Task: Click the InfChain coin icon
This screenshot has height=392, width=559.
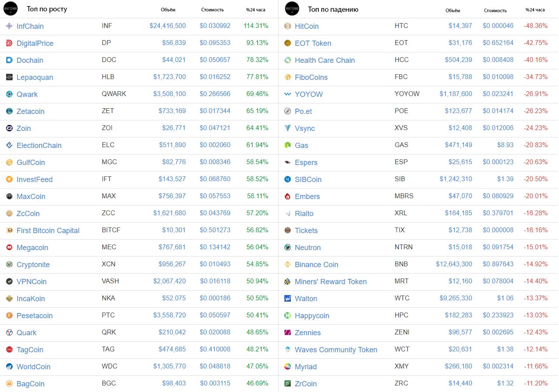Action: coord(9,26)
